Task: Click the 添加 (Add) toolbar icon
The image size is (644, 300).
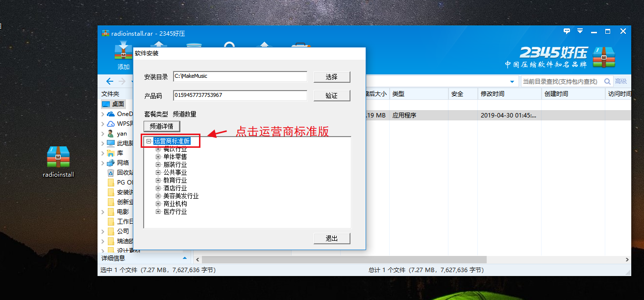Action: tap(123, 56)
